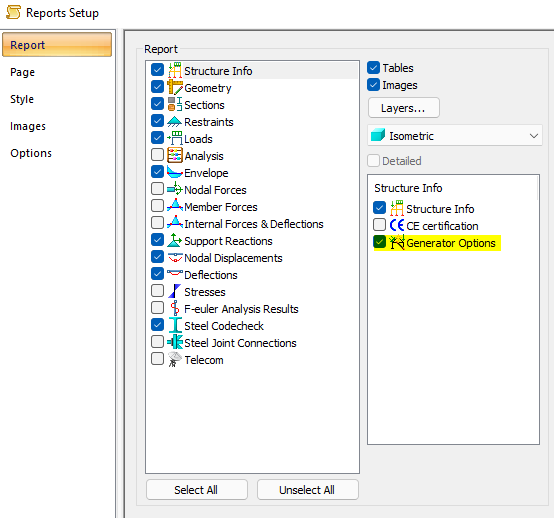Uncheck the Images checkbox on the right
554x518 pixels.
click(373, 84)
